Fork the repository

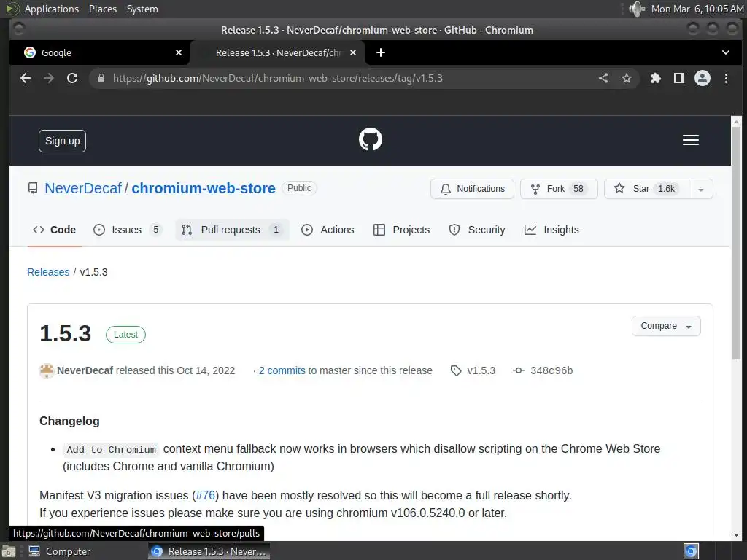(x=559, y=189)
